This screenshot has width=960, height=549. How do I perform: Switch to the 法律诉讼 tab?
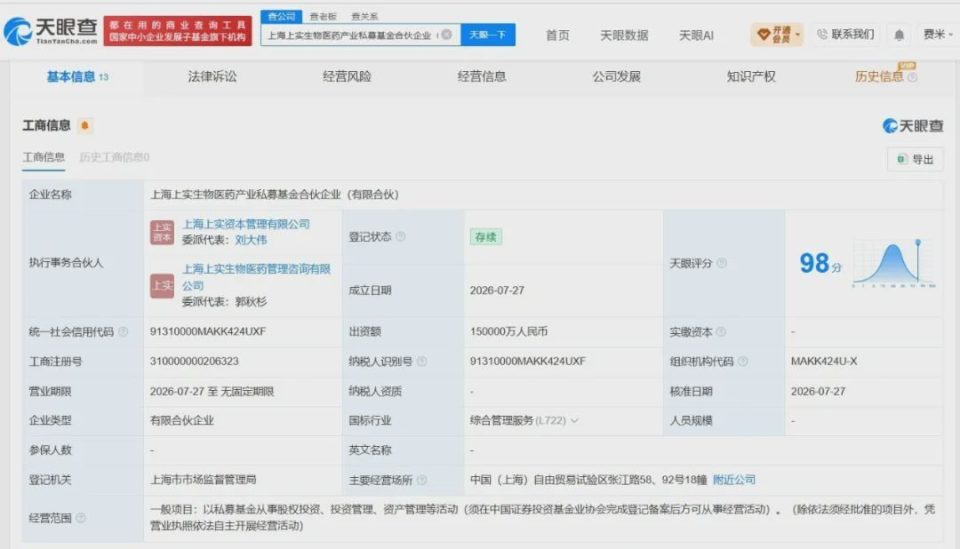point(212,77)
